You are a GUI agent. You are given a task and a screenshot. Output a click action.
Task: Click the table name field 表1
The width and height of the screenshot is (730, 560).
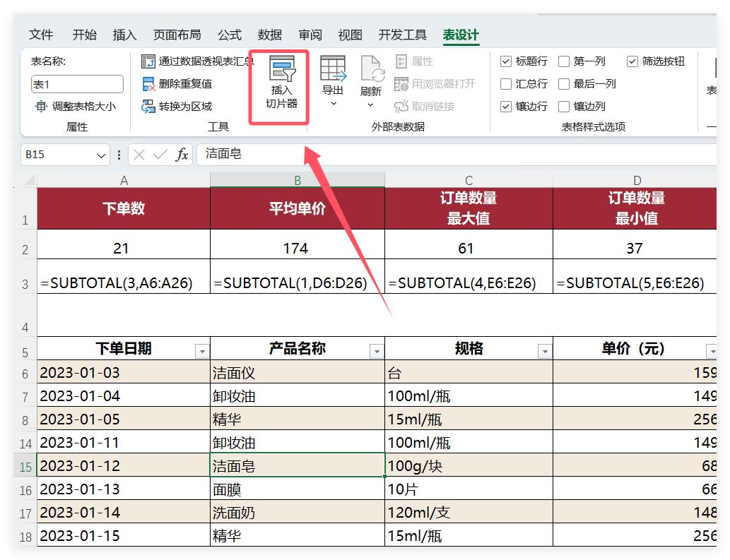click(x=77, y=84)
